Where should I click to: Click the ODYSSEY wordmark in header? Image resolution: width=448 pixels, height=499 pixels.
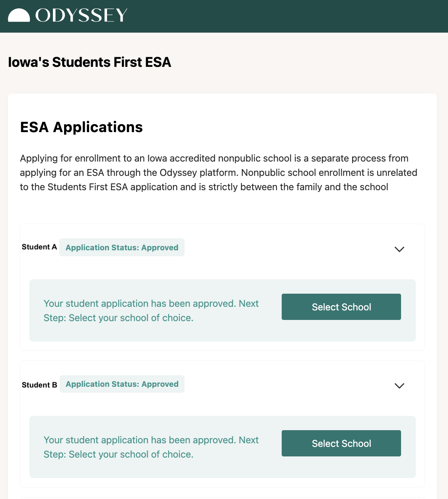point(81,16)
